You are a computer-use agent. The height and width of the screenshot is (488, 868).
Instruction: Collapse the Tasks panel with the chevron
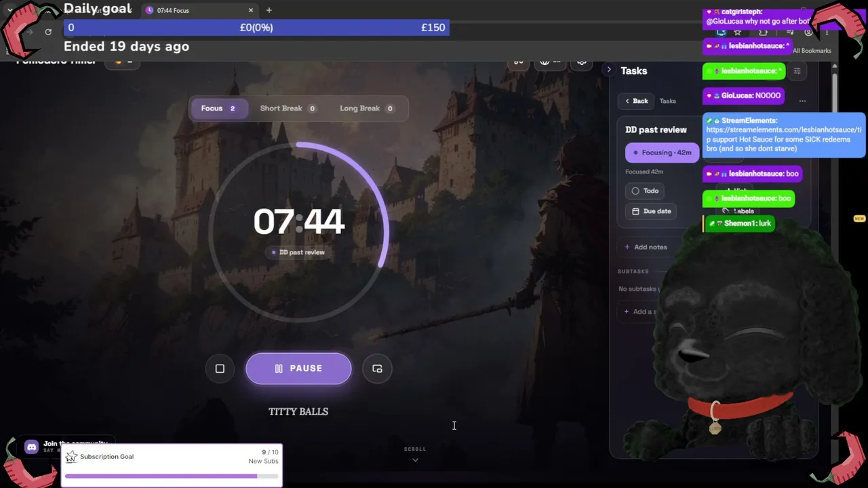tap(609, 70)
